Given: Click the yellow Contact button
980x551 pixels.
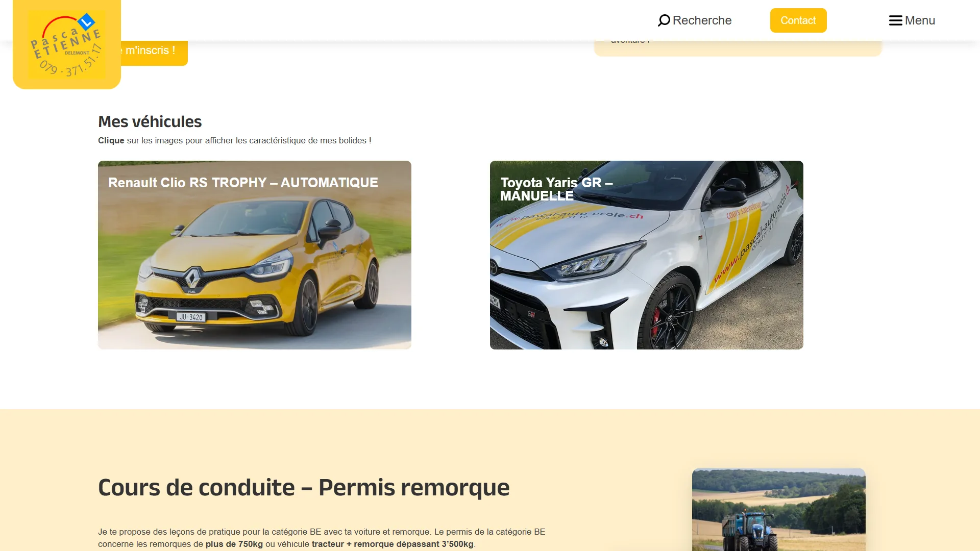Looking at the screenshot, I should [798, 20].
